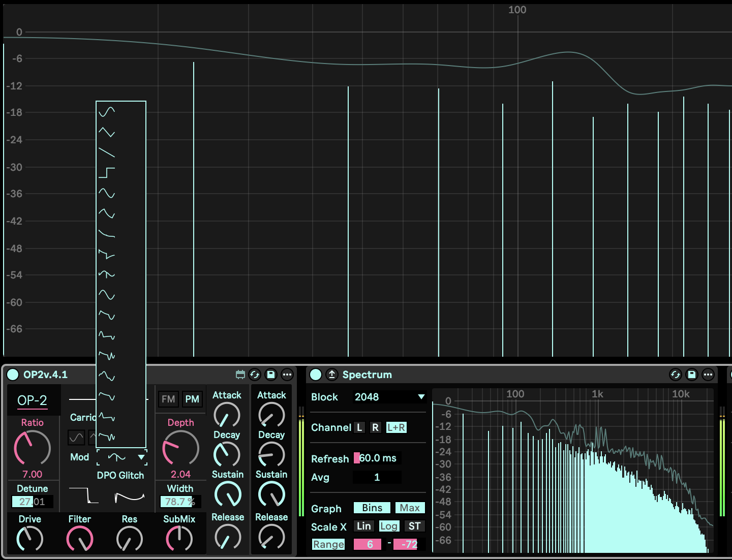Click the hot-swap preset icon on OP2v.4.1
This screenshot has width=732, height=560.
[255, 375]
